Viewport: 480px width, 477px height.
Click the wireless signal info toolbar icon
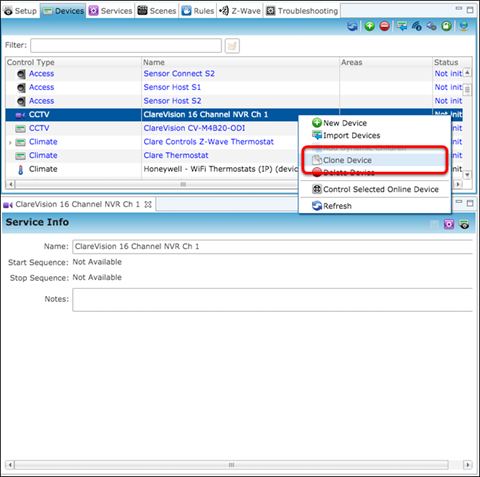point(417,26)
